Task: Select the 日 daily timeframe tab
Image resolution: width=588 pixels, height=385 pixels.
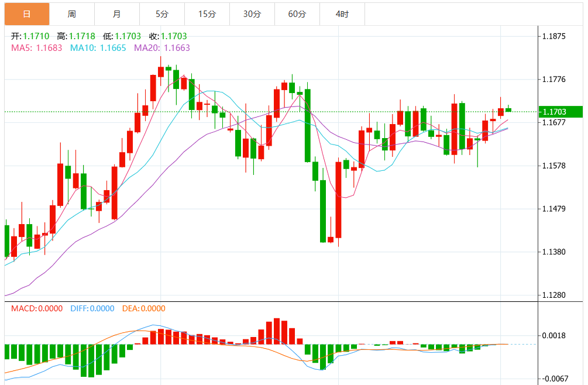Action: 27,14
